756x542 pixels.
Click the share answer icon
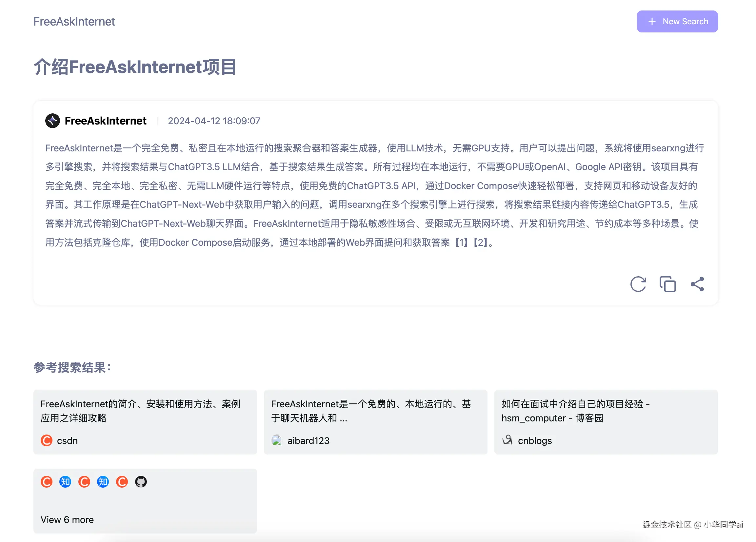point(697,284)
